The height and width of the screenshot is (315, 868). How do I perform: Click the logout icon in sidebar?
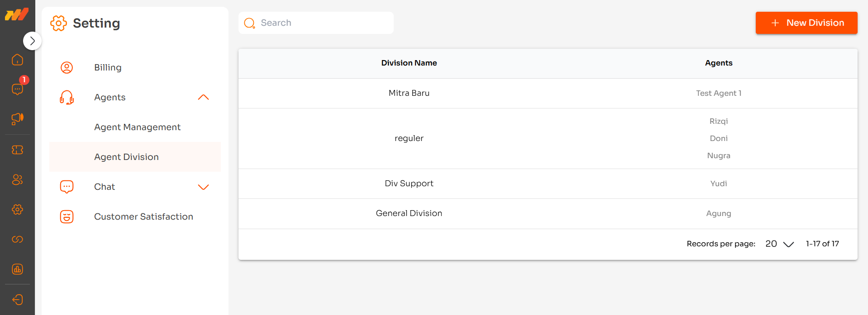tap(17, 300)
